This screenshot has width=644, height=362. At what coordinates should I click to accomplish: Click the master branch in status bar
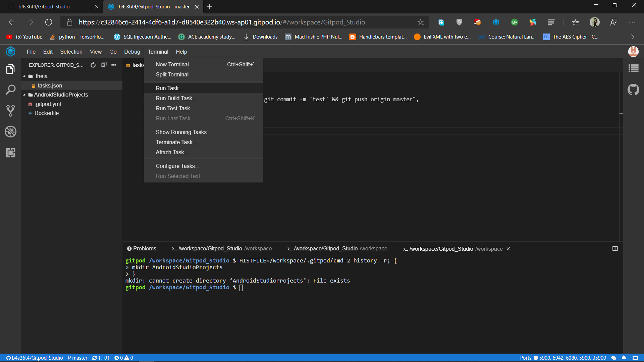click(x=77, y=358)
